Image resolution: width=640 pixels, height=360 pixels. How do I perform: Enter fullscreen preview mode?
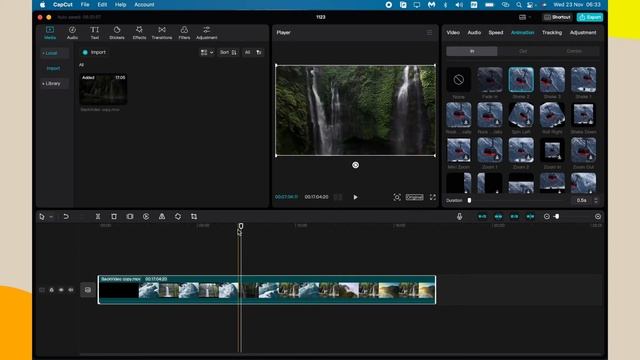tap(433, 197)
